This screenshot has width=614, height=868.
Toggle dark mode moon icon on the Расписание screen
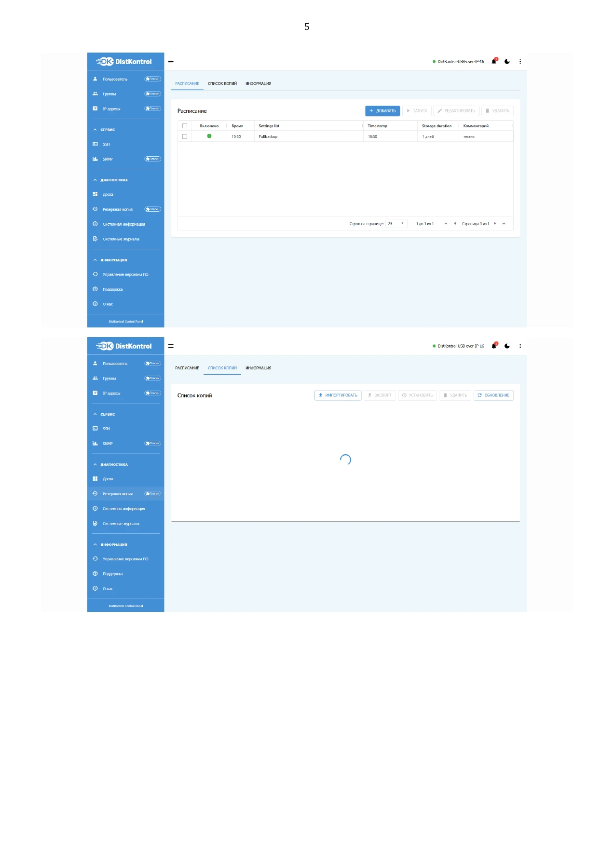click(507, 62)
